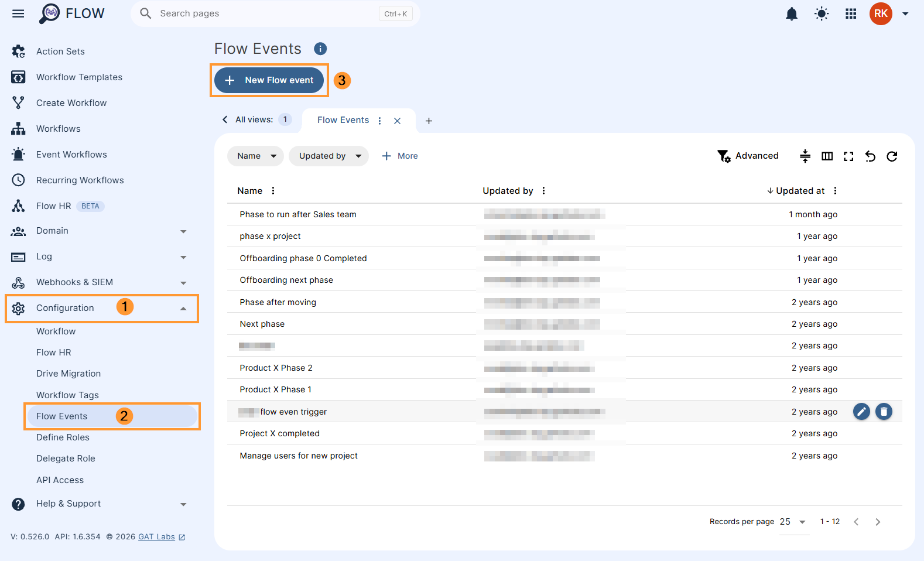Refresh the table
Image resolution: width=924 pixels, height=561 pixels.
(x=892, y=156)
